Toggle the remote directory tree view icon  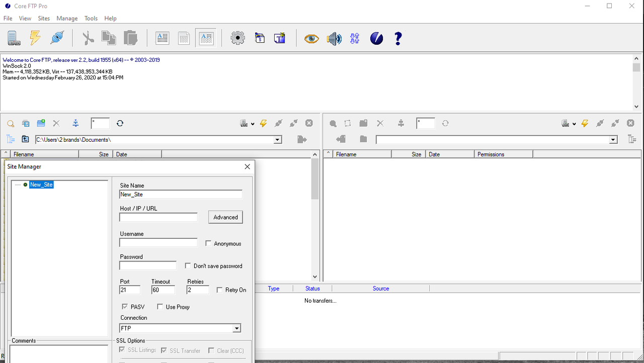click(x=632, y=139)
